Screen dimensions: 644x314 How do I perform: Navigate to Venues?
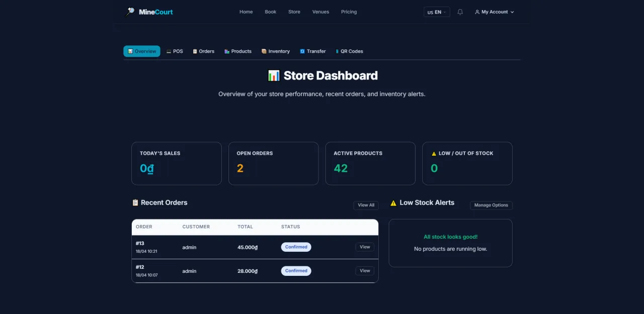coord(320,12)
